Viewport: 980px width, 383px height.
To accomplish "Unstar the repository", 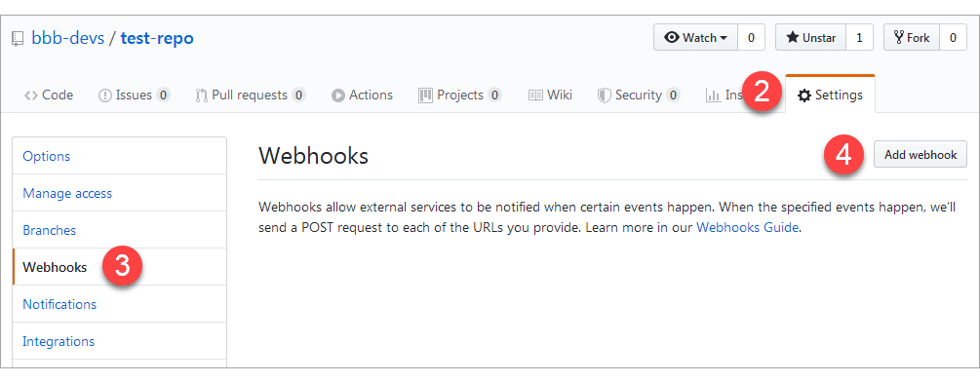I will coord(810,37).
